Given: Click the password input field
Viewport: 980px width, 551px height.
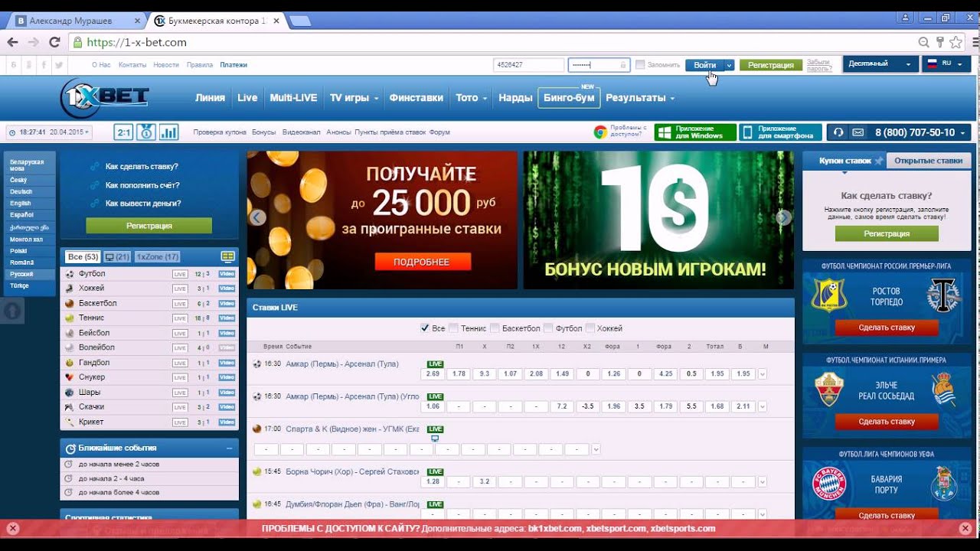Looking at the screenshot, I should pyautogui.click(x=599, y=65).
